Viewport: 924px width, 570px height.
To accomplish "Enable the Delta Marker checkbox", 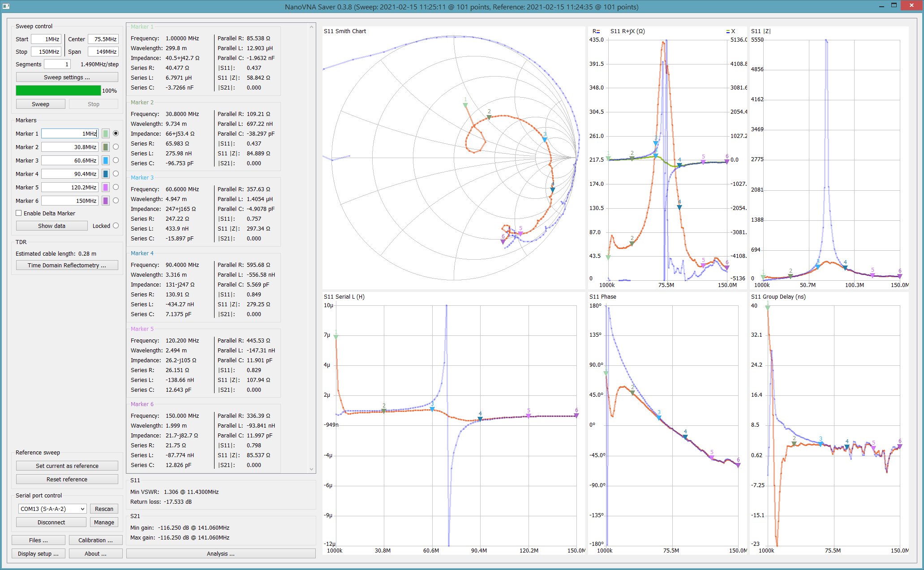I will click(19, 213).
